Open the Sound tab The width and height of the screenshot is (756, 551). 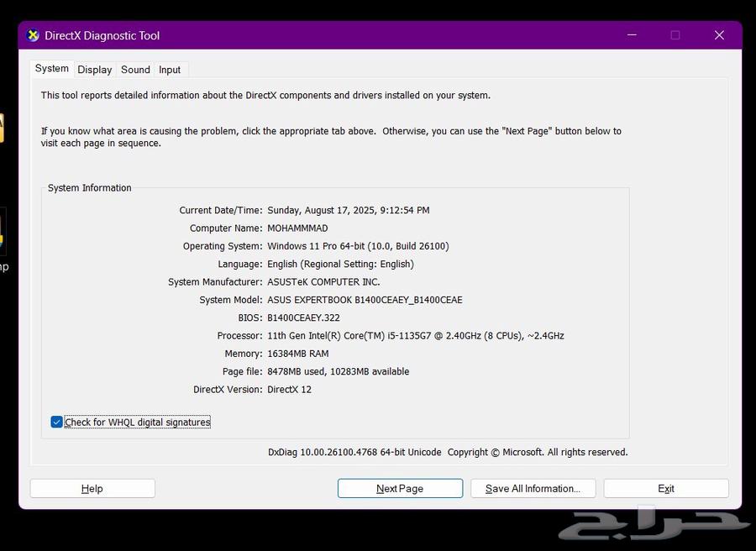click(135, 70)
